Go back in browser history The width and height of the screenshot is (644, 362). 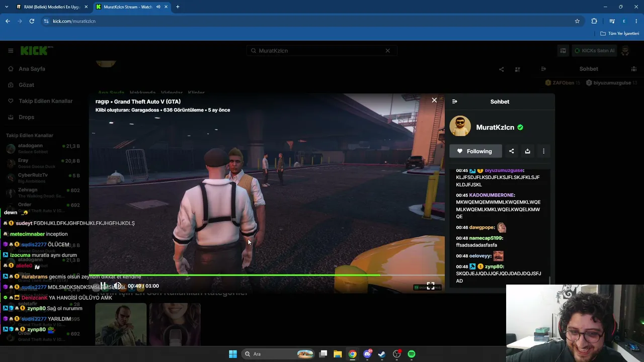click(8, 21)
